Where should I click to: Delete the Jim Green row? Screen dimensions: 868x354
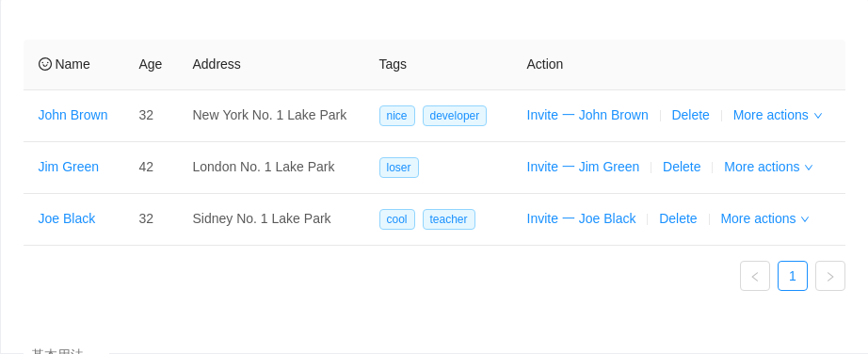(682, 167)
